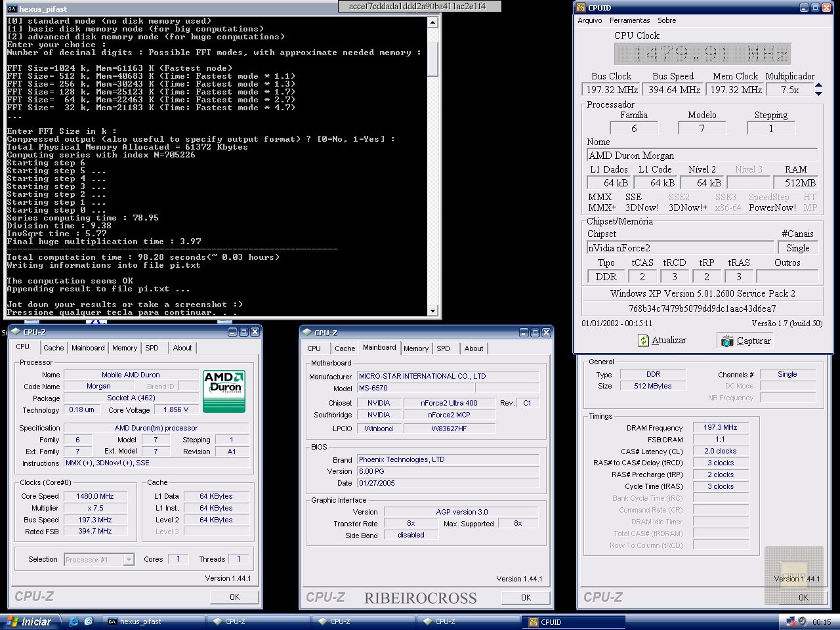Click the Core Speed 1480.0 MHz value
The image size is (840, 630).
click(x=96, y=497)
